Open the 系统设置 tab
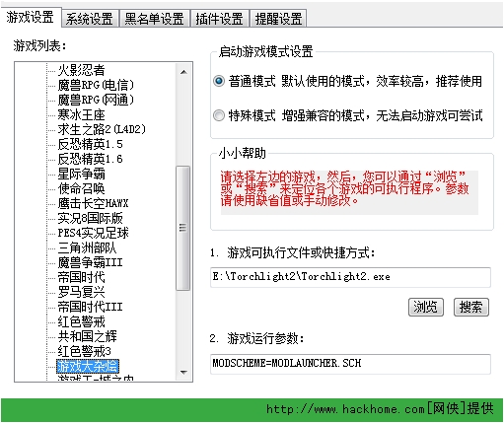Screen dimensions: 504x423 pyautogui.click(x=90, y=19)
